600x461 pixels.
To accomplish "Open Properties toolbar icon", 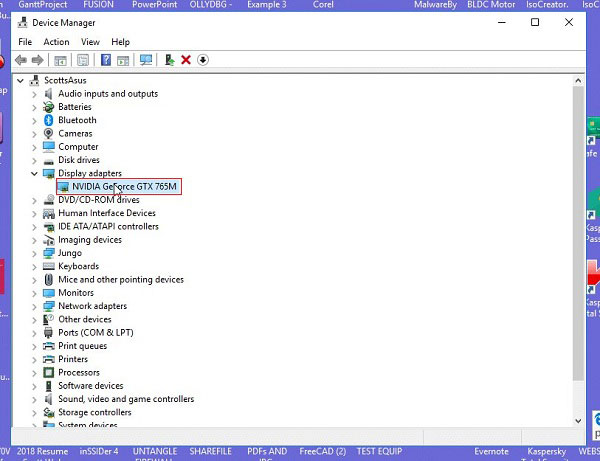I will pos(83,60).
